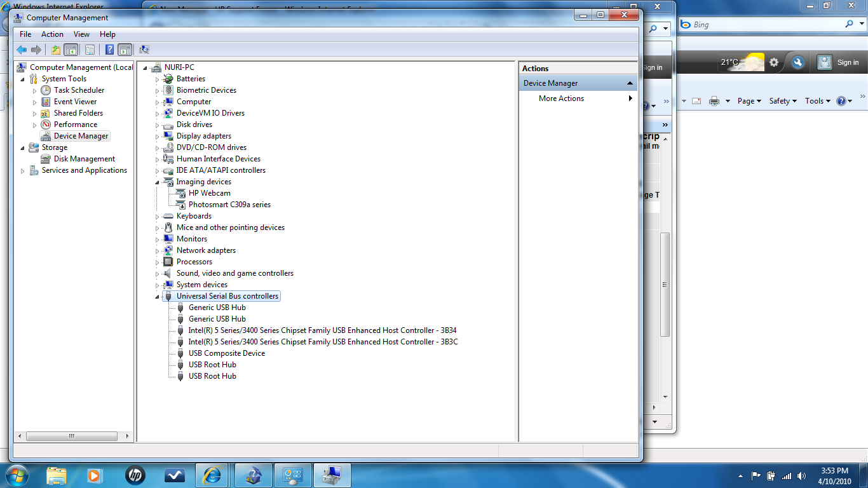The height and width of the screenshot is (488, 868).
Task: Select the USB Enhanced Host Controller - 3B34
Action: [x=323, y=330]
